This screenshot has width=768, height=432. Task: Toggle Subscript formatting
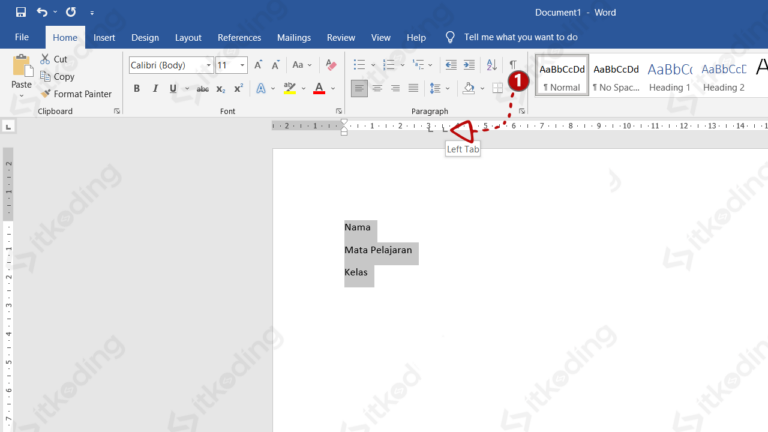coord(220,89)
